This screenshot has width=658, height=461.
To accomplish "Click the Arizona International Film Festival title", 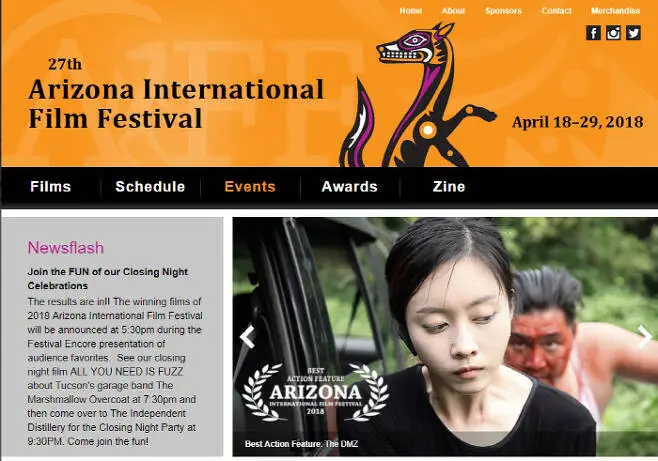I will click(176, 104).
